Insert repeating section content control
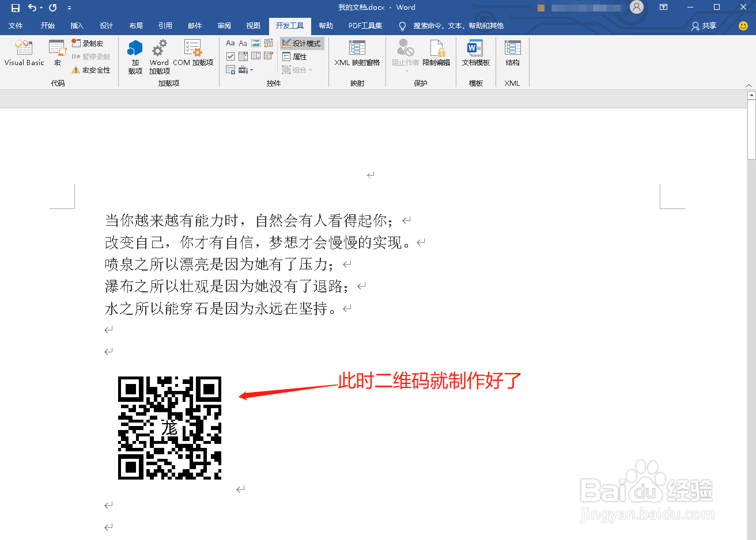 [x=230, y=70]
